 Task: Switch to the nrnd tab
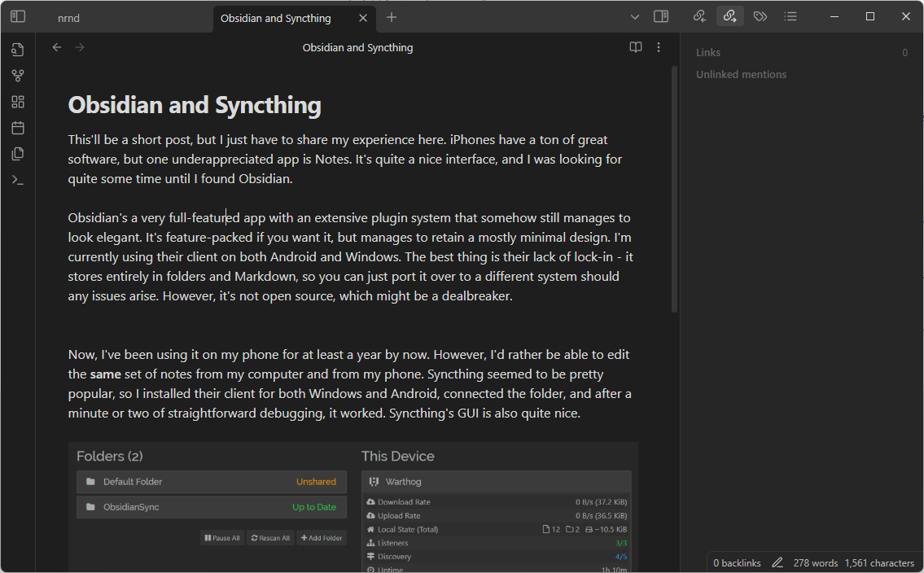coord(68,18)
